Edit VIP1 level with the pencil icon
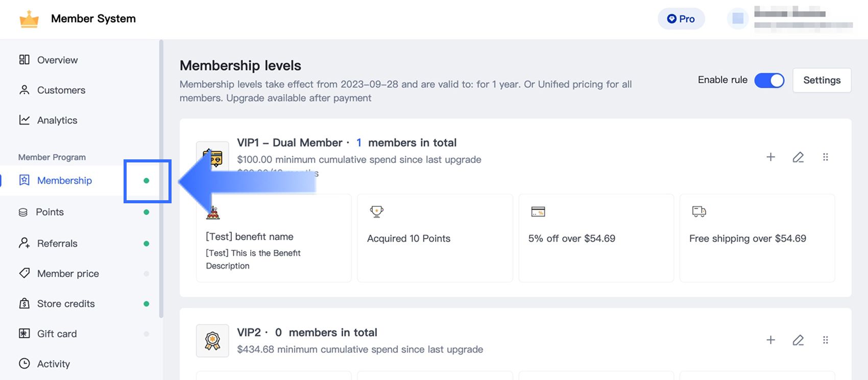This screenshot has height=380, width=868. coord(798,157)
